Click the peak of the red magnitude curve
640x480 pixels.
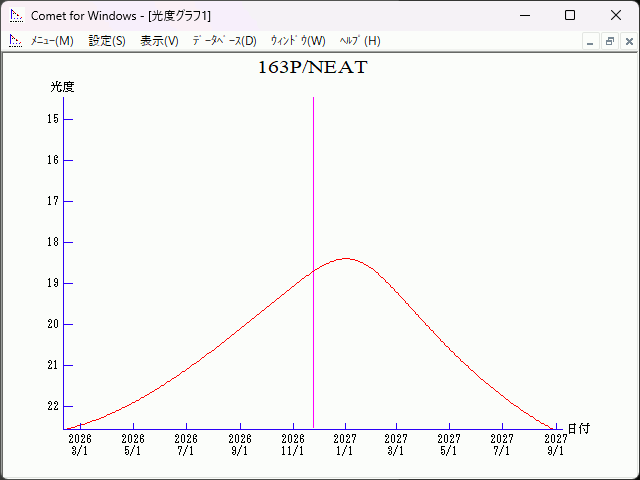pyautogui.click(x=346, y=258)
